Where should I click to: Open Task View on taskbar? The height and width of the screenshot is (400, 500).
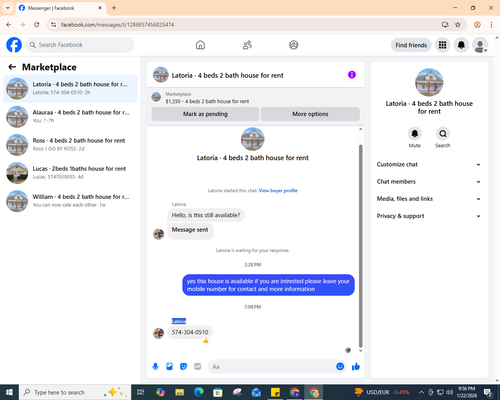(141, 392)
